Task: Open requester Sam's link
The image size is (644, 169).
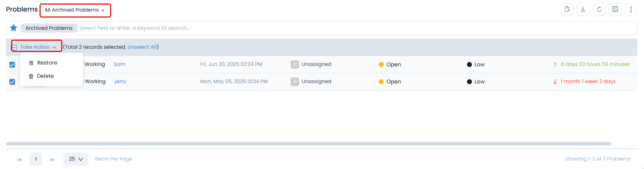Action: (x=119, y=64)
